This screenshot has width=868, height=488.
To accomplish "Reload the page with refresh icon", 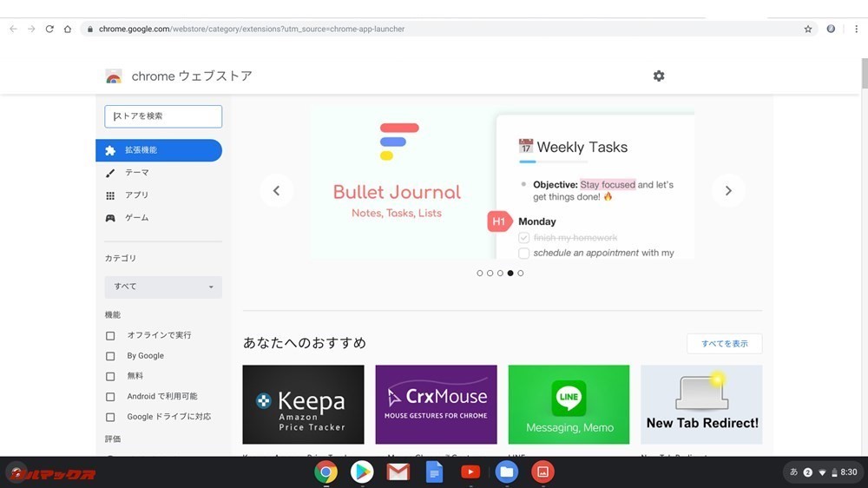I will click(49, 29).
